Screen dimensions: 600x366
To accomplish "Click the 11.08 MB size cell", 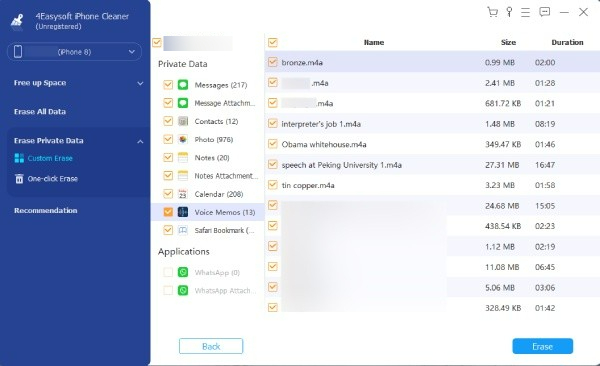I will pyautogui.click(x=502, y=267).
